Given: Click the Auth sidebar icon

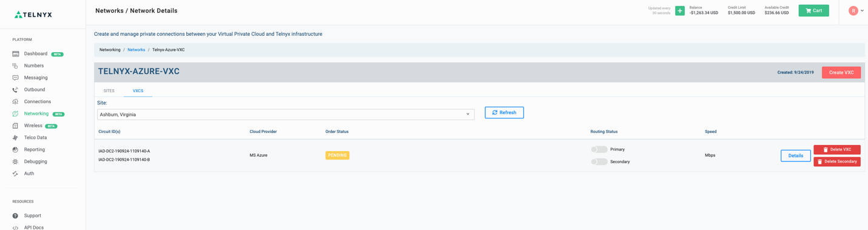Looking at the screenshot, I should coord(16,174).
